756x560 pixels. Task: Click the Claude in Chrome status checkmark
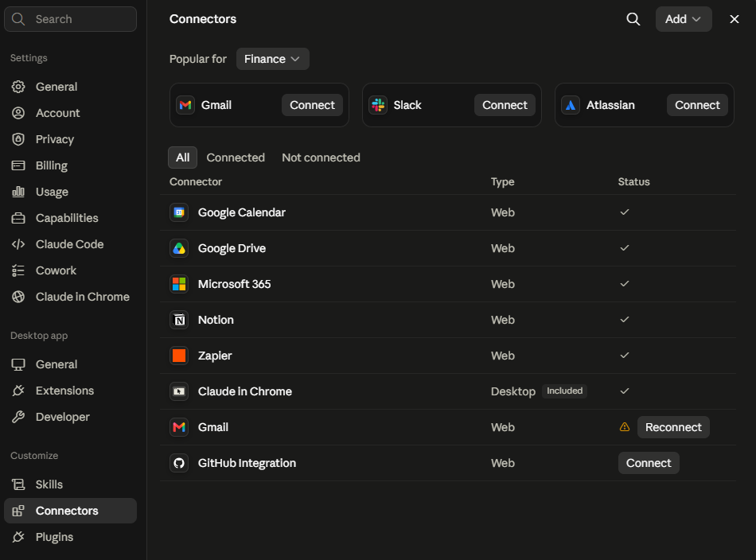coord(625,391)
